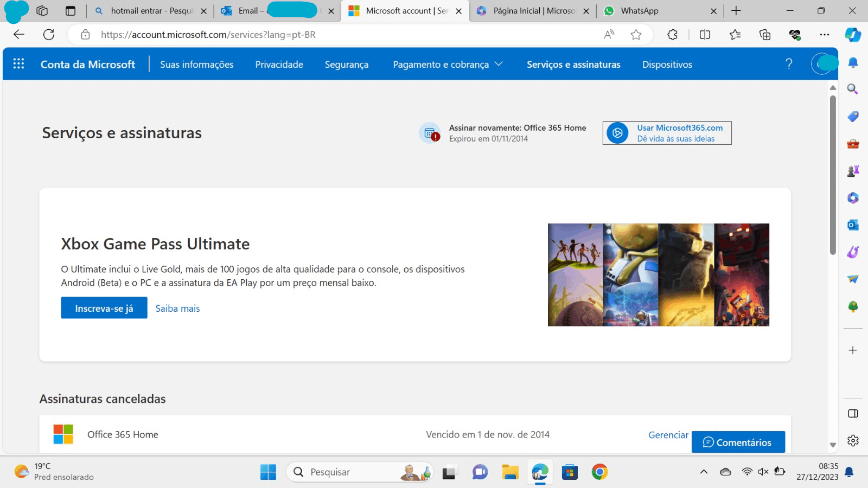
Task: Add a new app to Edge sidebar
Action: coord(853,350)
